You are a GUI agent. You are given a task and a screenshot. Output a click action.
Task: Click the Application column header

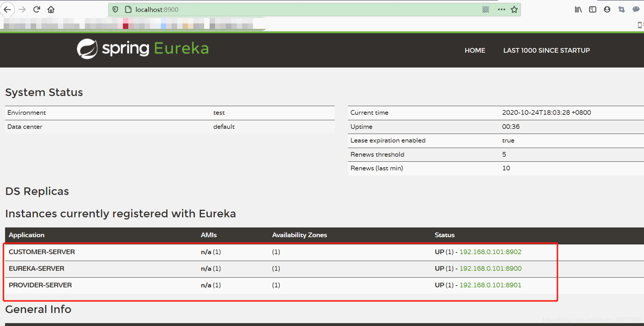[x=27, y=235]
